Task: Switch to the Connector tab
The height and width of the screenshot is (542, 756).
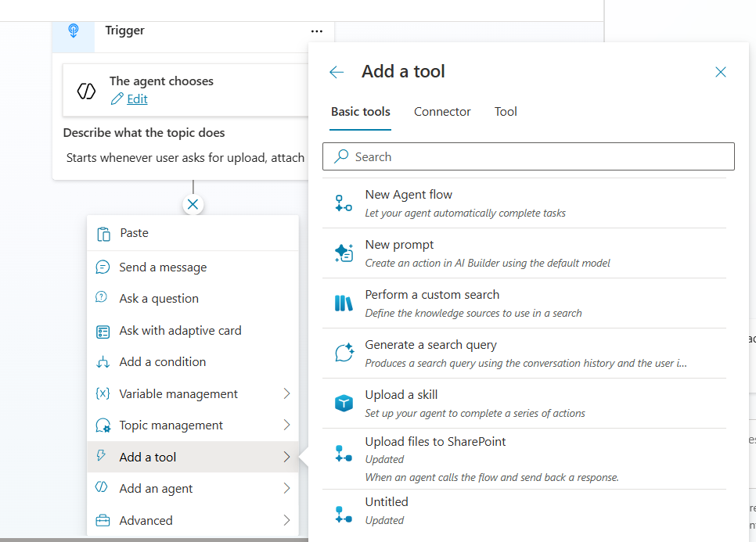Action: pos(442,112)
